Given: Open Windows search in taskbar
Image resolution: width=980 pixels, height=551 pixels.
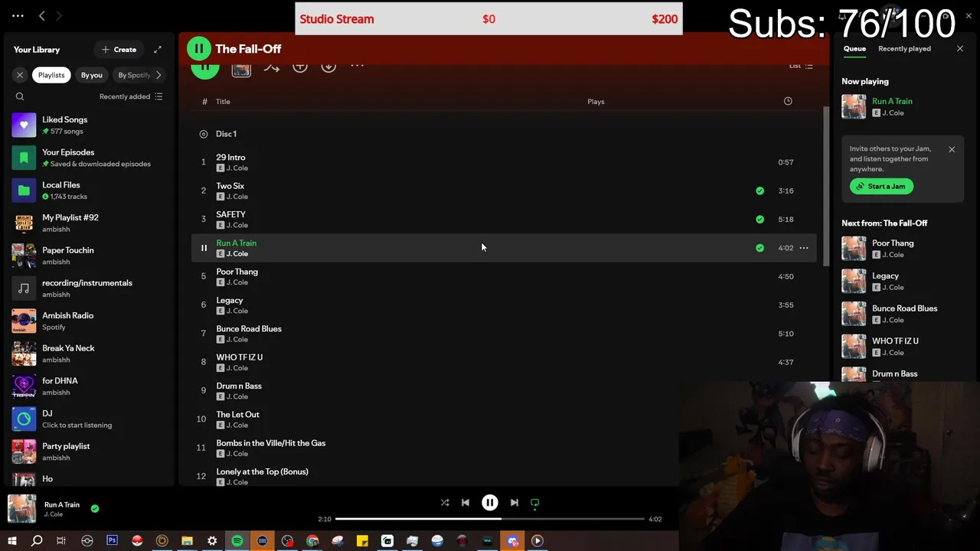Looking at the screenshot, I should 36,541.
